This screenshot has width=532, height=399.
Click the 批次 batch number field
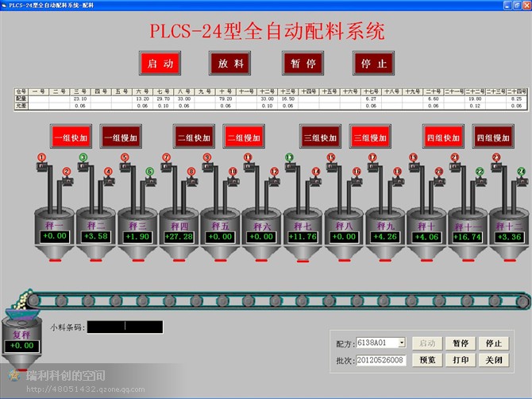click(381, 360)
